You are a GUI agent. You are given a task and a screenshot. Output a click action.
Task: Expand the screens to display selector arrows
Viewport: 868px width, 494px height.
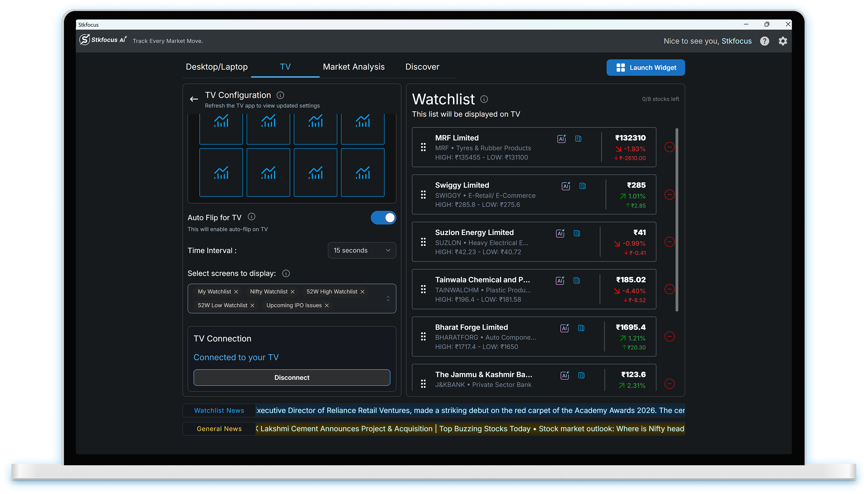click(388, 298)
